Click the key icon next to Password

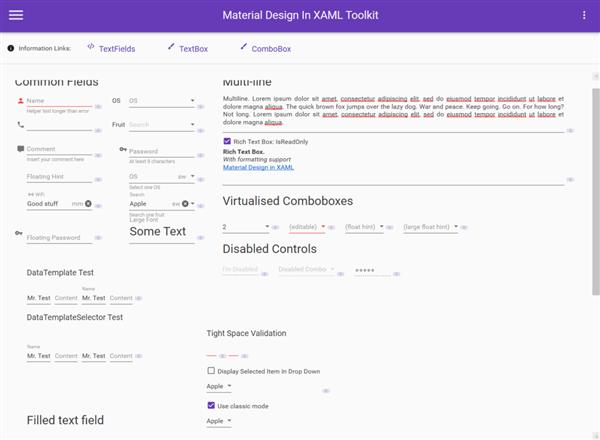123,149
